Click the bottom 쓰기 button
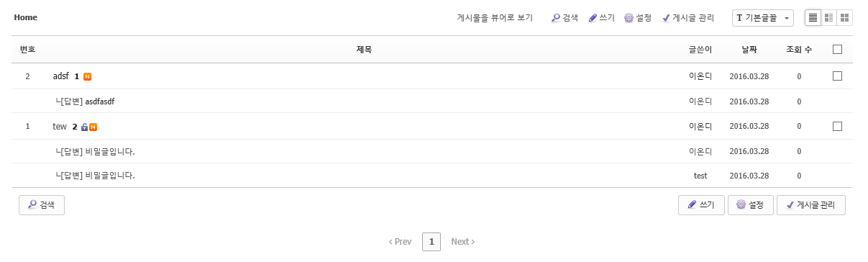The height and width of the screenshot is (262, 868). pyautogui.click(x=701, y=205)
